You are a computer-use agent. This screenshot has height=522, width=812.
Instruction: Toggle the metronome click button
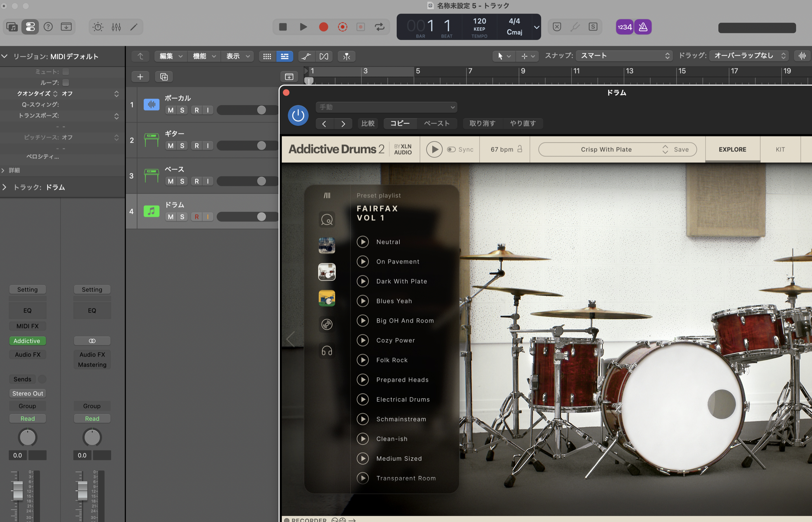pos(643,27)
